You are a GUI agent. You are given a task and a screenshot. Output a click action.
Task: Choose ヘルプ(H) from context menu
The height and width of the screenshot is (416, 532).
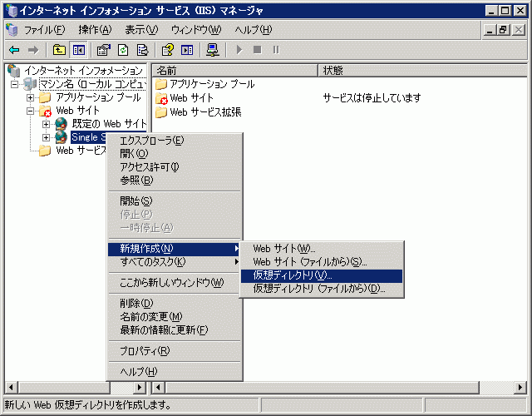175,372
